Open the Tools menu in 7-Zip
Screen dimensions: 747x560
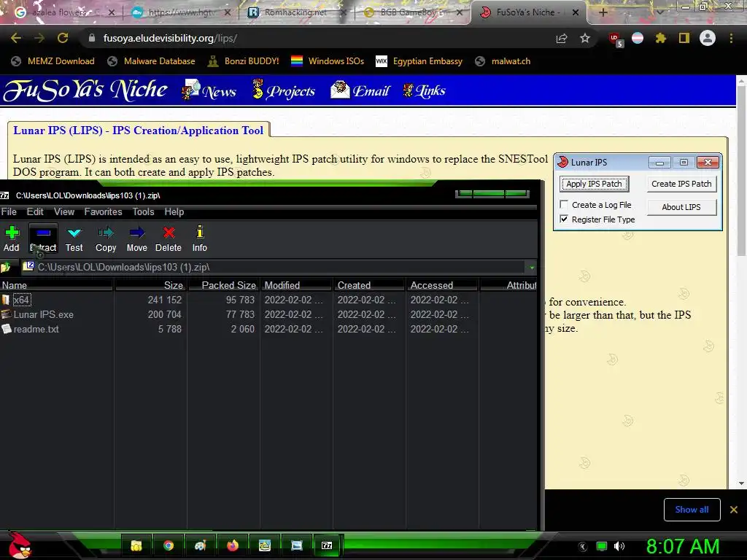coord(144,212)
